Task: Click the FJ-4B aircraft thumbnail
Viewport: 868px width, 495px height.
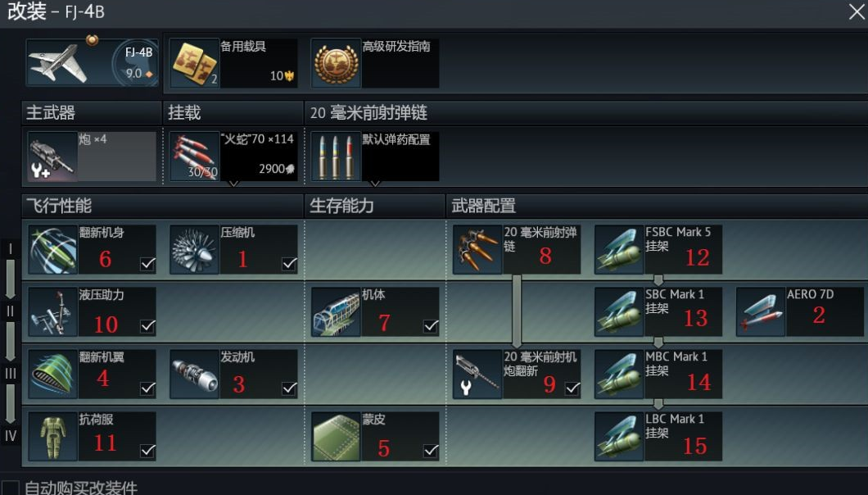Action: (92, 62)
